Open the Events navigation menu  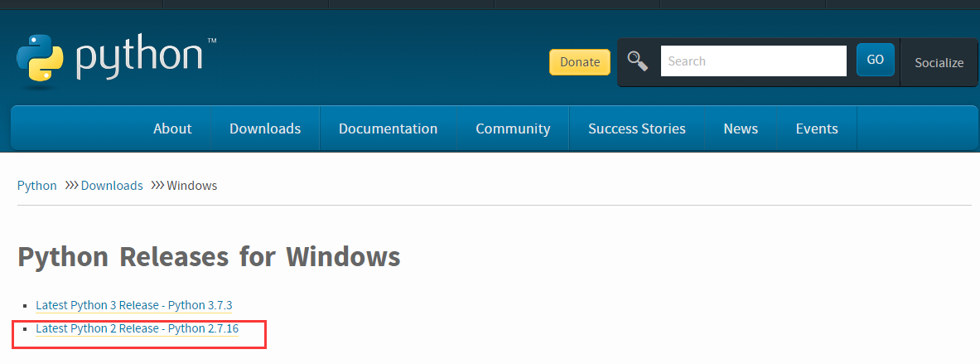[x=817, y=129]
